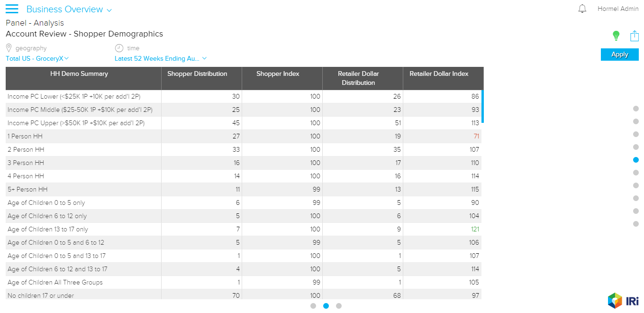Select the bottom right-side navigation dot
The image size is (644, 313).
click(636, 224)
